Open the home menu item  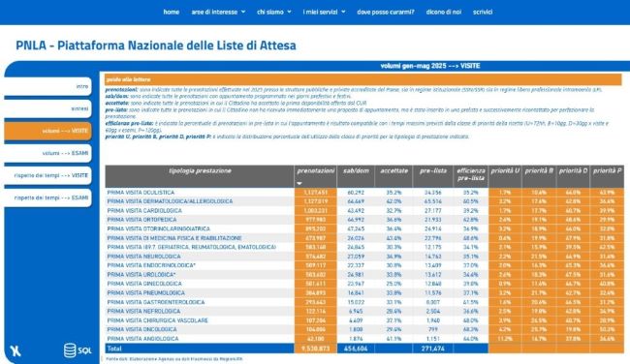172,12
